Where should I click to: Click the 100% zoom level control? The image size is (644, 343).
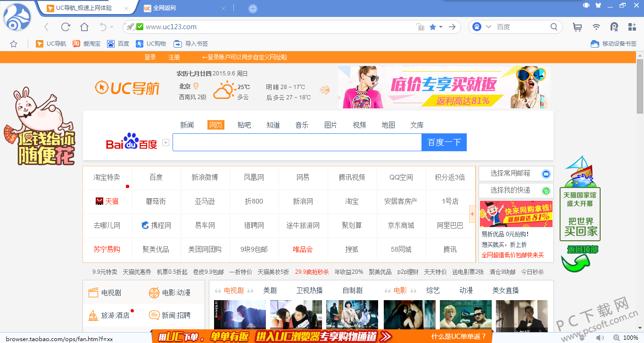point(630,338)
